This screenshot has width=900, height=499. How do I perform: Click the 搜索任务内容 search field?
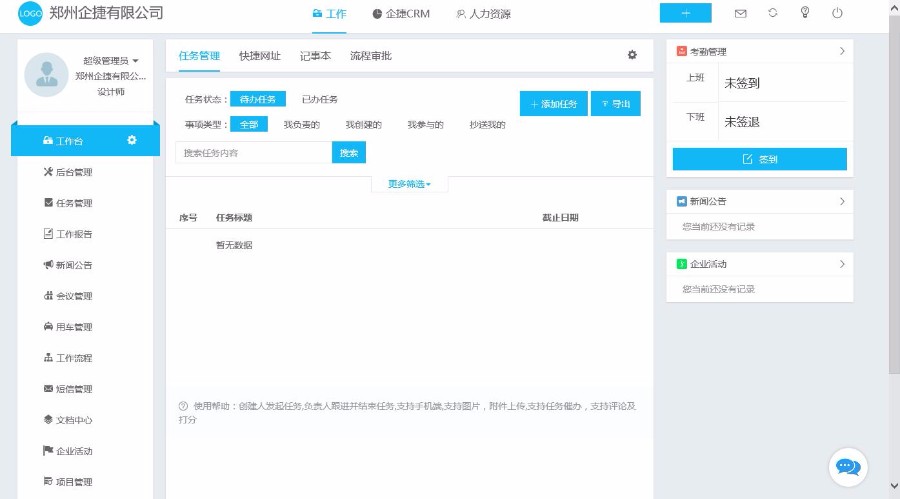[x=253, y=153]
